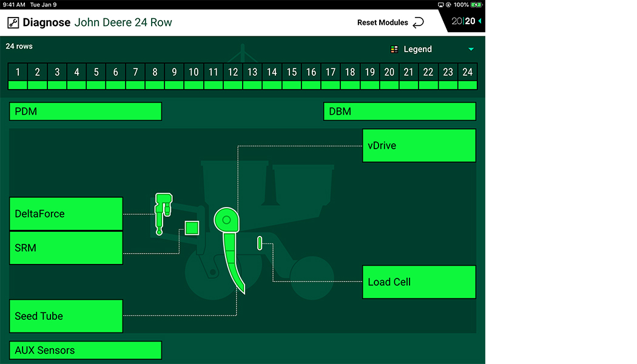Click the "Diagnose" heading text

(46, 22)
